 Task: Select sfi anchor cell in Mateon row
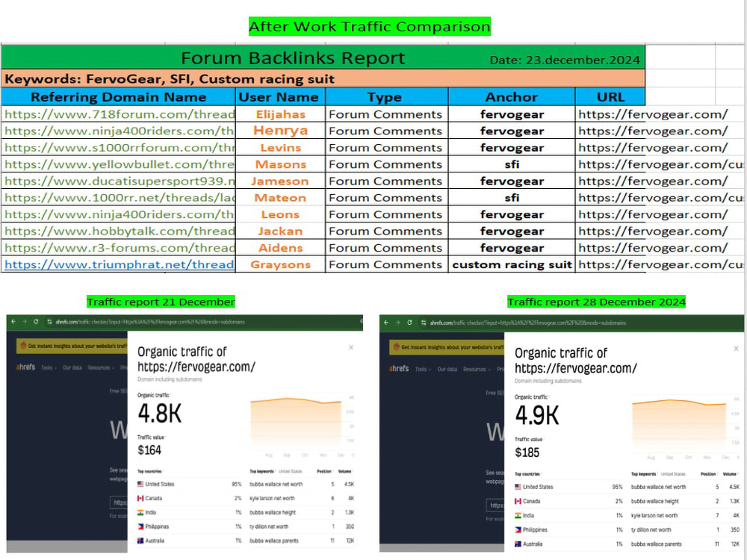(512, 198)
